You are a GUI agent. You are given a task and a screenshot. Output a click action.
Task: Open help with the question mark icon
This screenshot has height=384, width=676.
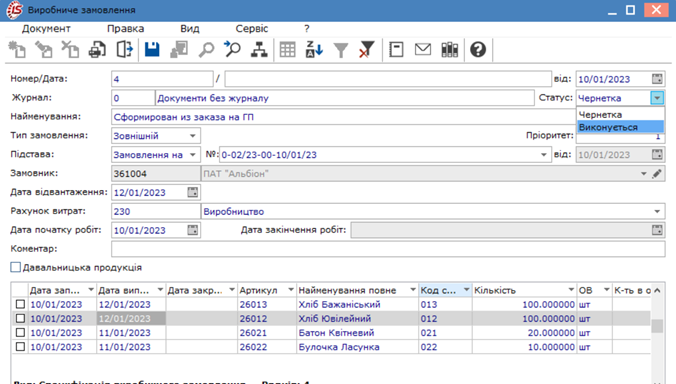click(x=478, y=50)
